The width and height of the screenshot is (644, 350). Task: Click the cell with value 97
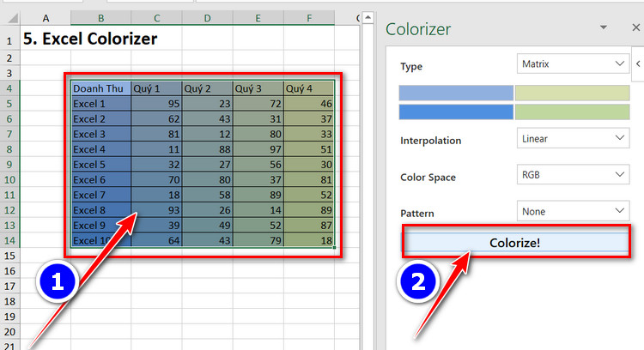258,149
